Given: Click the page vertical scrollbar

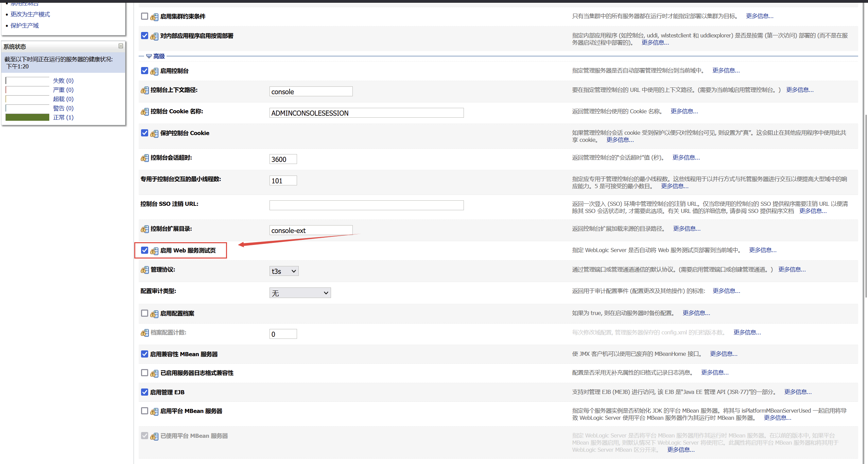Looking at the screenshot, I should (866, 206).
